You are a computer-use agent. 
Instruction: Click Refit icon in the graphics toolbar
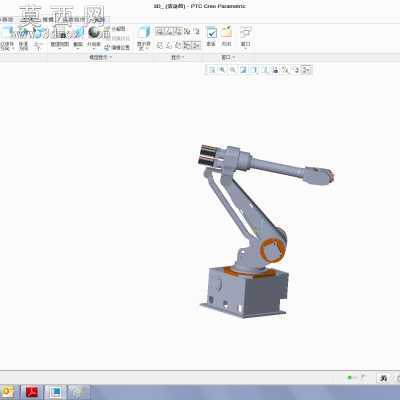pos(212,69)
